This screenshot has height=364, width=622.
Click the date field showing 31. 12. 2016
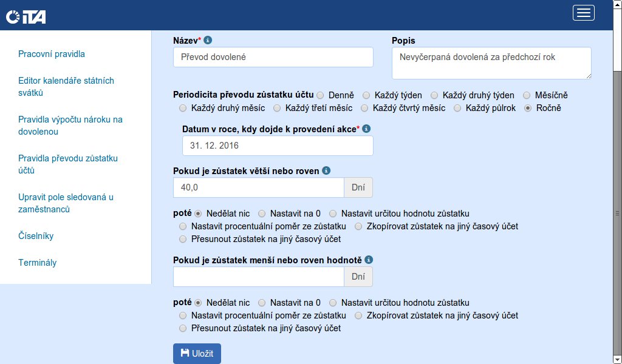point(278,146)
